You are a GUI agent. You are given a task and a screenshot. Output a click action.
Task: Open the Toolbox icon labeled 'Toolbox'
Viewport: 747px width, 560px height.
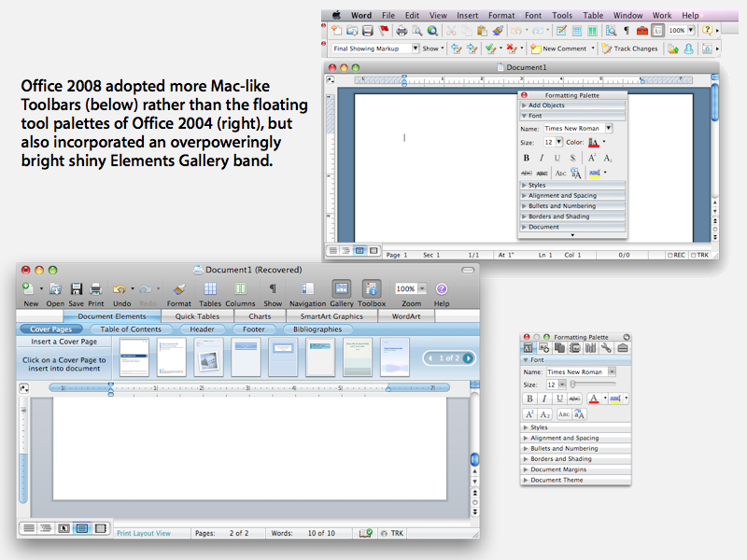[x=372, y=288]
